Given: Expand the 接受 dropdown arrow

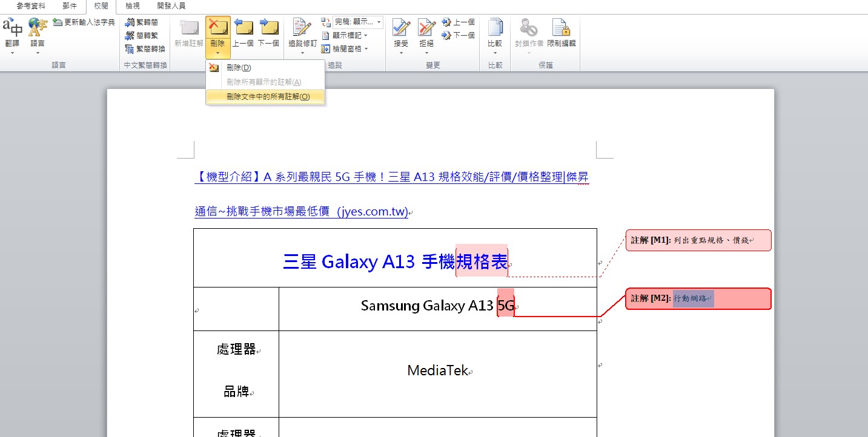Looking at the screenshot, I should pyautogui.click(x=401, y=53).
